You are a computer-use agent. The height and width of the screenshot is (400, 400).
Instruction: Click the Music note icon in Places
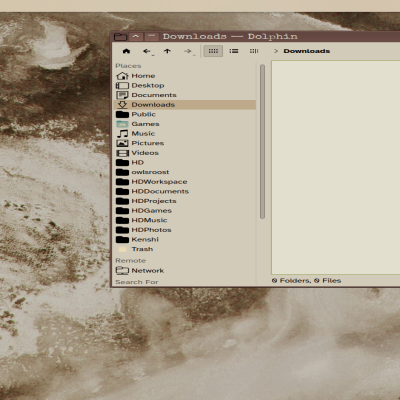122,134
